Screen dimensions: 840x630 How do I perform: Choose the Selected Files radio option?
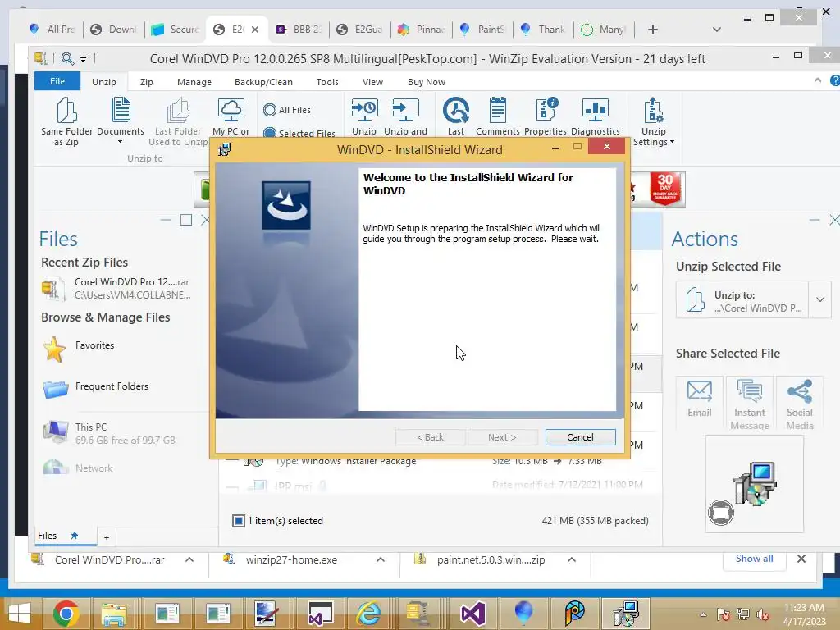[x=299, y=133]
